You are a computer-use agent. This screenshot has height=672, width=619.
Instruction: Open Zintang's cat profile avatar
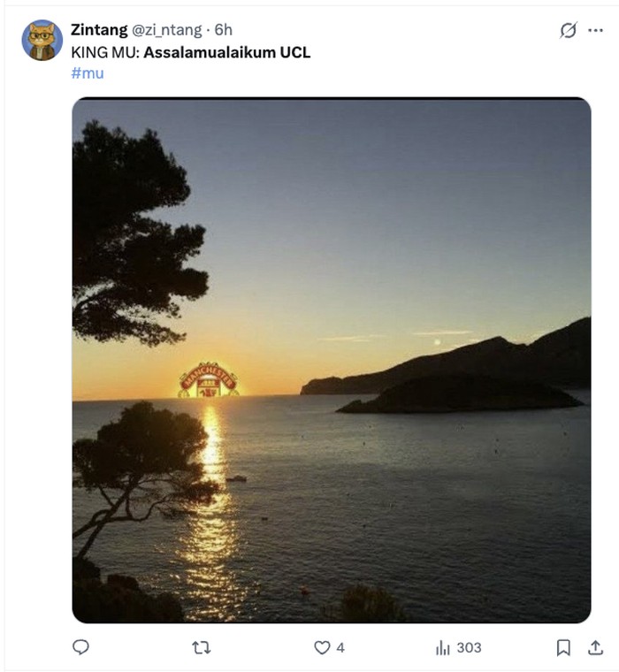42,40
